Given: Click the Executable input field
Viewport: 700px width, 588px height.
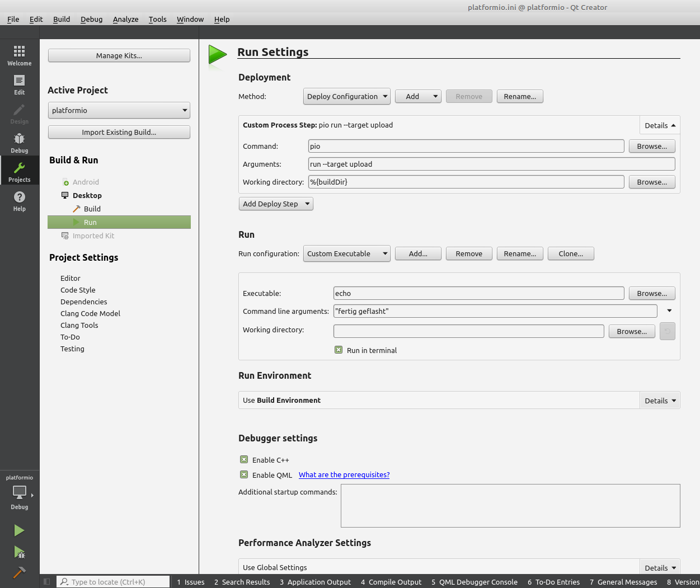Looking at the screenshot, I should [478, 293].
